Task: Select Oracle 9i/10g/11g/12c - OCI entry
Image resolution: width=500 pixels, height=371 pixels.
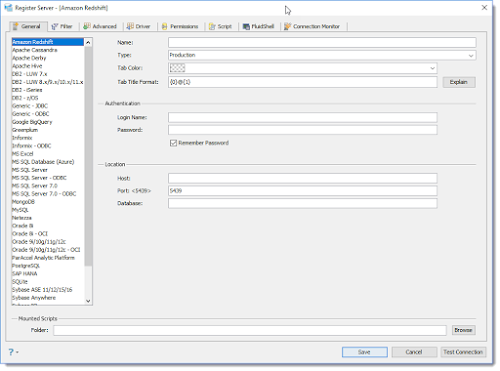Action: (x=48, y=250)
